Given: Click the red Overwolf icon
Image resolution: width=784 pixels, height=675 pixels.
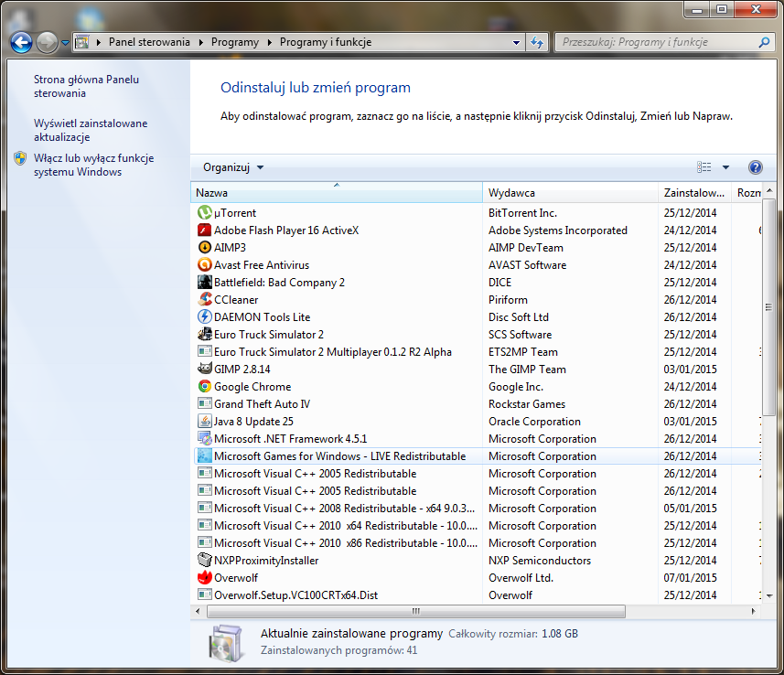Looking at the screenshot, I should (205, 577).
